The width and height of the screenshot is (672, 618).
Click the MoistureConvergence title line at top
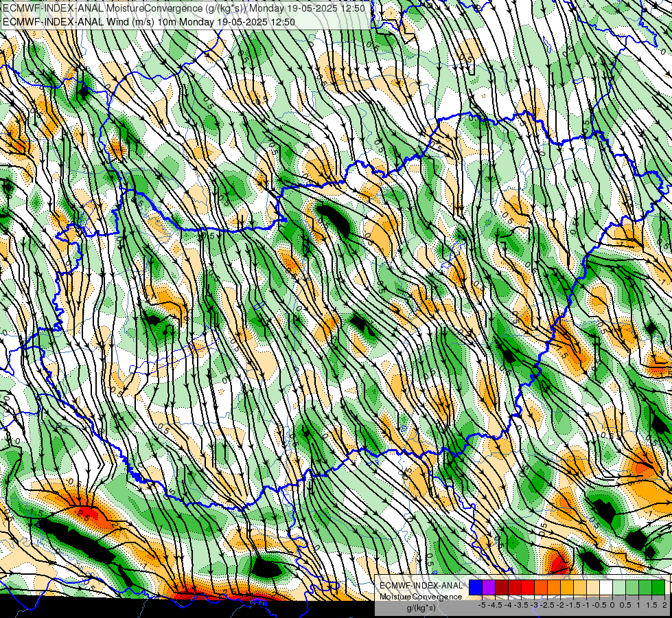pos(184,8)
